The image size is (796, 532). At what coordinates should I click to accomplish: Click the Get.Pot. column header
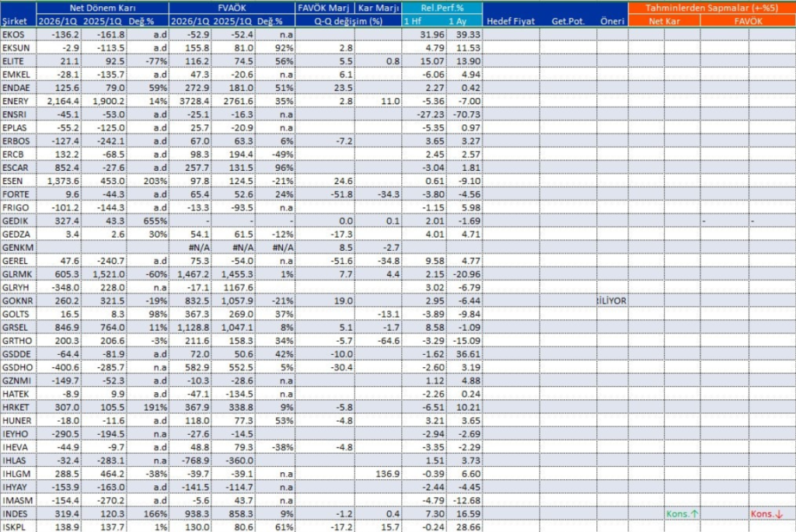(x=568, y=21)
